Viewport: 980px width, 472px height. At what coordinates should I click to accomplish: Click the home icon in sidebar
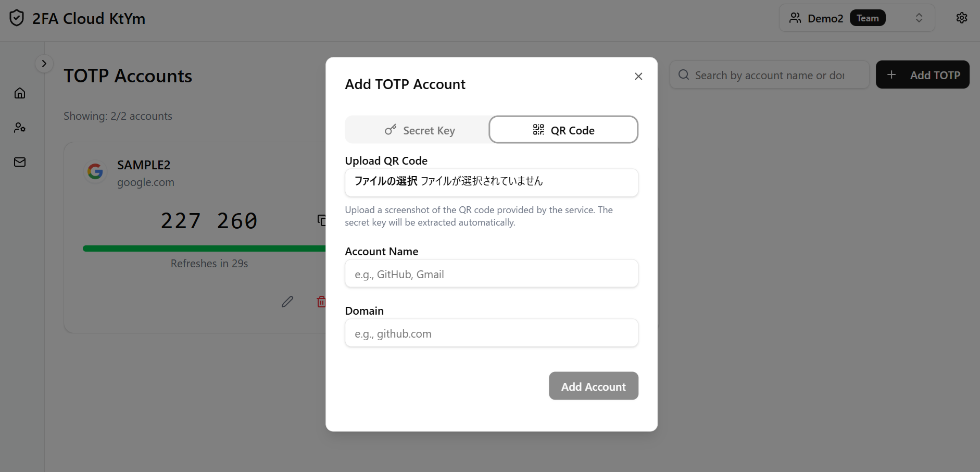coord(20,93)
